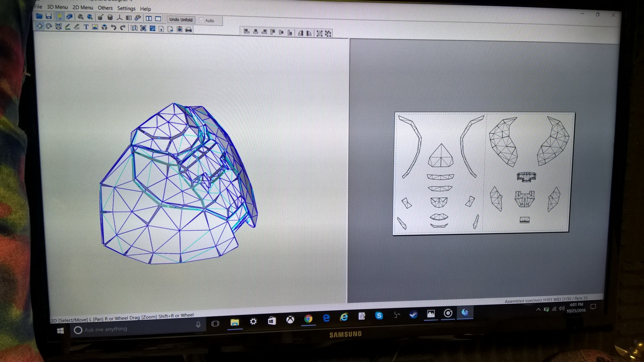
Task: Click the Assembled size status text
Action: click(x=546, y=300)
